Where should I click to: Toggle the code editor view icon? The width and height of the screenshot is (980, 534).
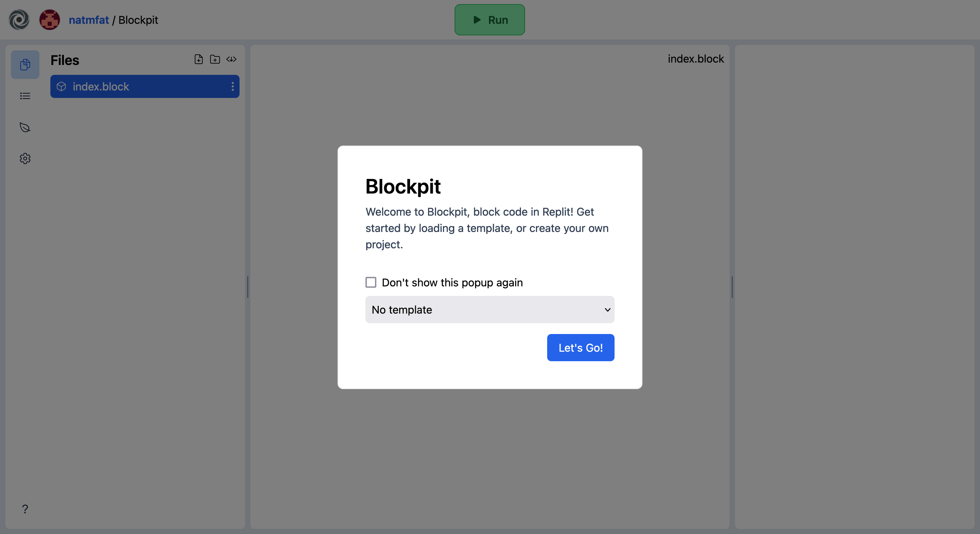(x=231, y=59)
